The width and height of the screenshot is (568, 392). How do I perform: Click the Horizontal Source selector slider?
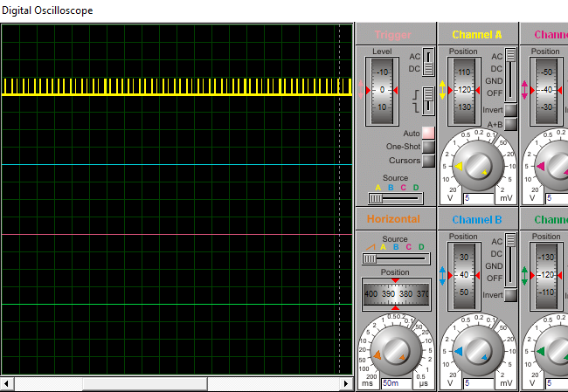click(x=396, y=258)
